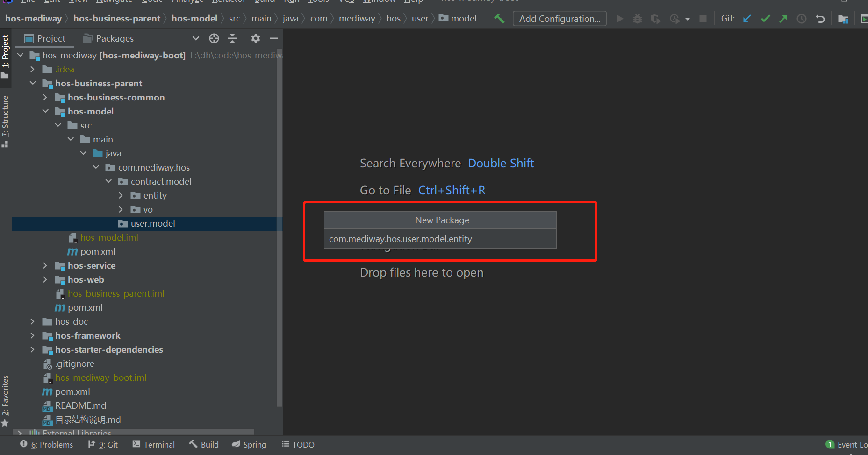Open Problems tool window
Viewport: 868px width, 455px height.
tap(47, 444)
